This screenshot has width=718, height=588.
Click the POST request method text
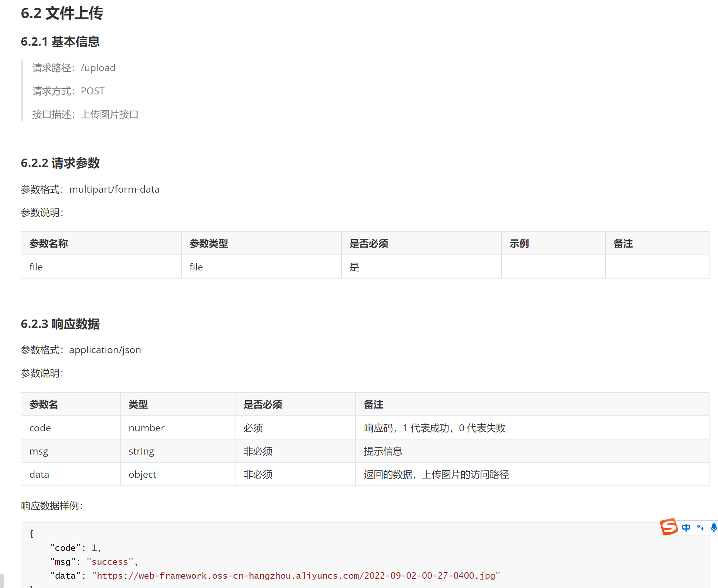point(92,91)
